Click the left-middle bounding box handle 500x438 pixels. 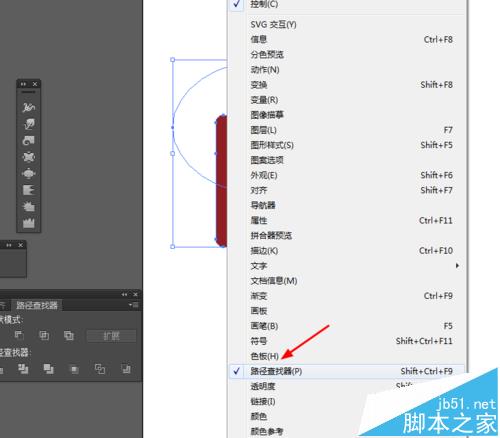[173, 153]
